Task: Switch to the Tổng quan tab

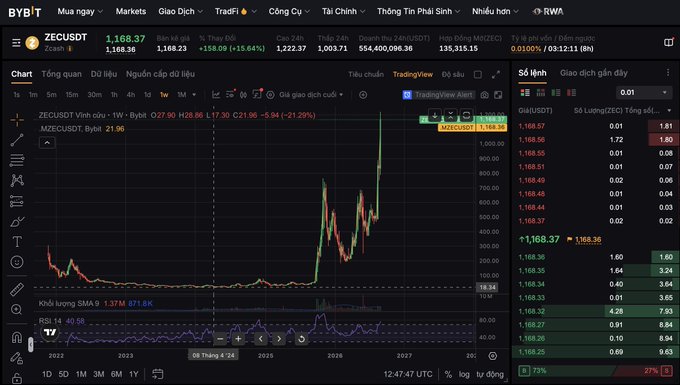Action: pos(61,74)
